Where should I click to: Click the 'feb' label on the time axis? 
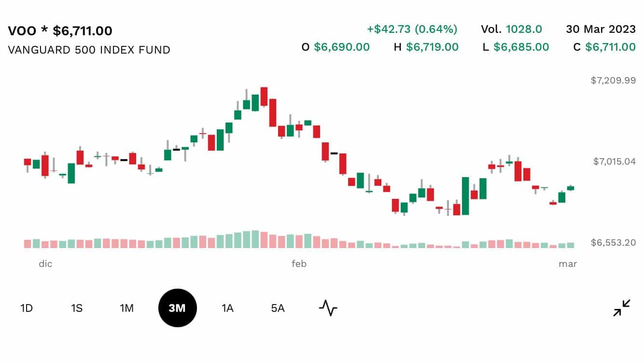tap(299, 264)
